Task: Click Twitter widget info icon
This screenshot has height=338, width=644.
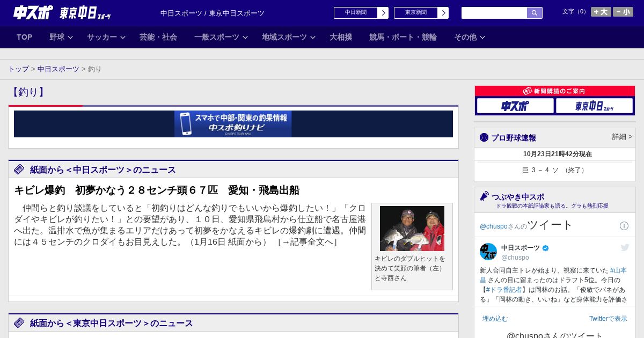Action: coord(624,226)
